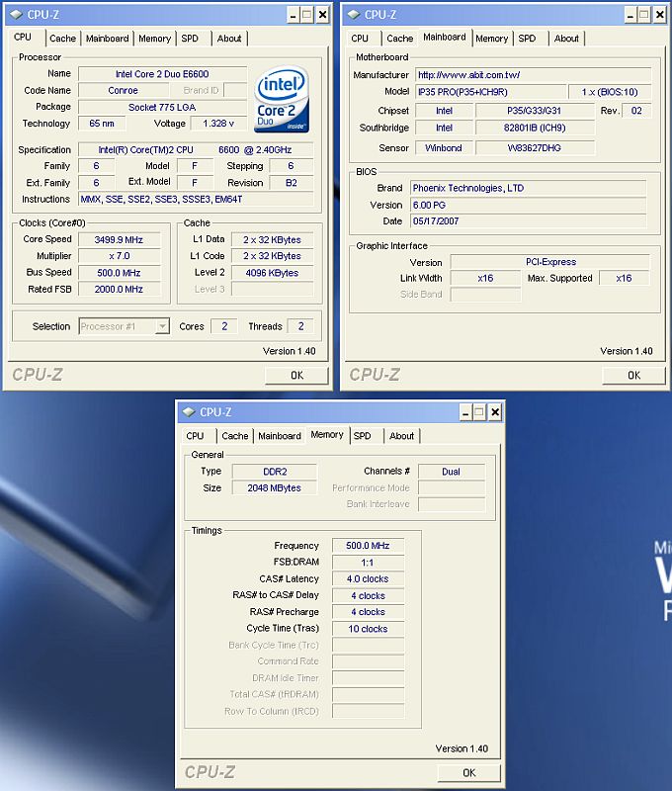Screen dimensions: 672x791
Task: Click CPU-Z title icon in CPU window
Action: coord(17,15)
